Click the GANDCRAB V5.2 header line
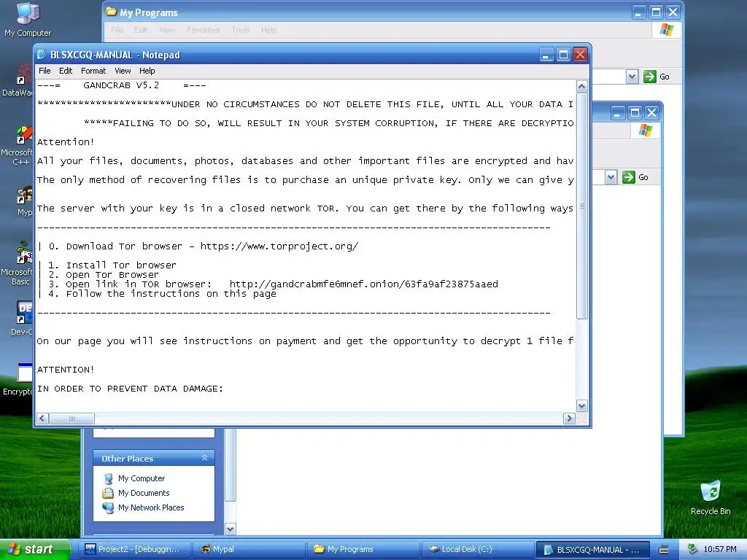Screen dimensions: 747x560 click(122, 85)
